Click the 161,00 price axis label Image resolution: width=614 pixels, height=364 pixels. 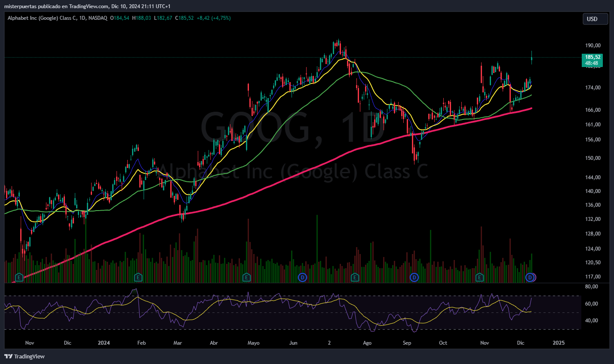[593, 125]
